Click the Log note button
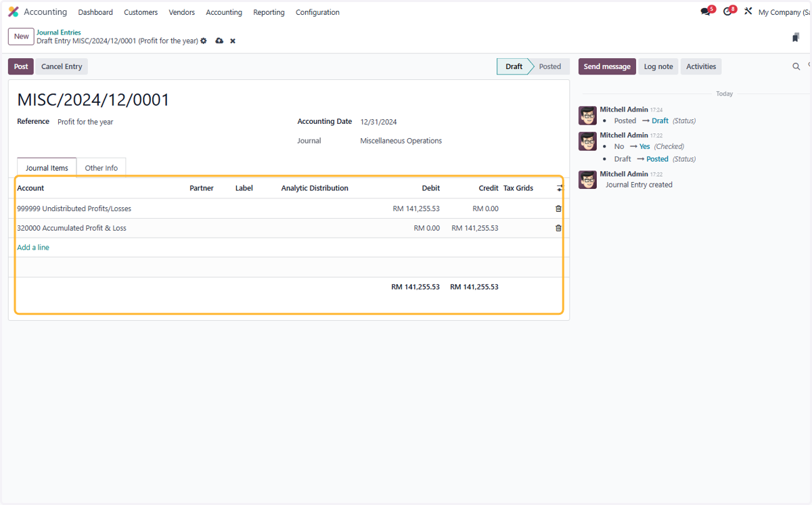 658,66
